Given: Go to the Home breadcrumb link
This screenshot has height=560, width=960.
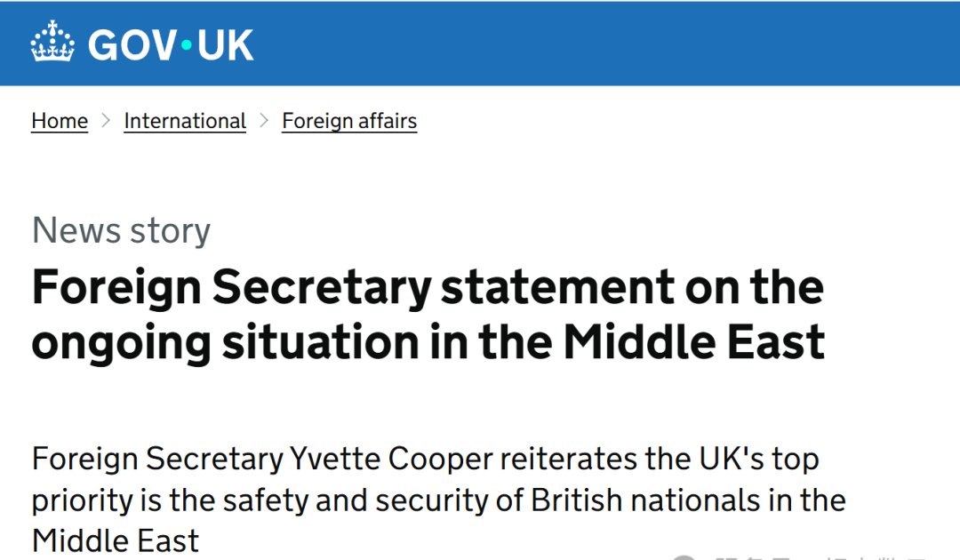Looking at the screenshot, I should 60,121.
